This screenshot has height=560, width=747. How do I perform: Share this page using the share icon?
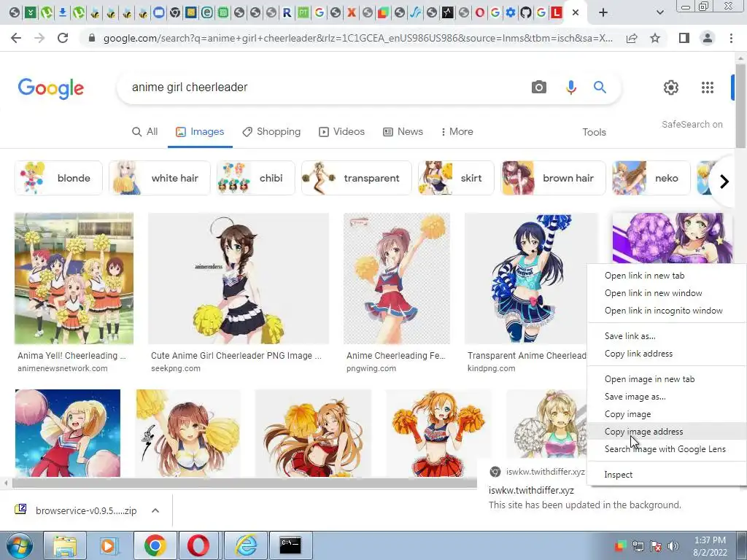pyautogui.click(x=632, y=38)
